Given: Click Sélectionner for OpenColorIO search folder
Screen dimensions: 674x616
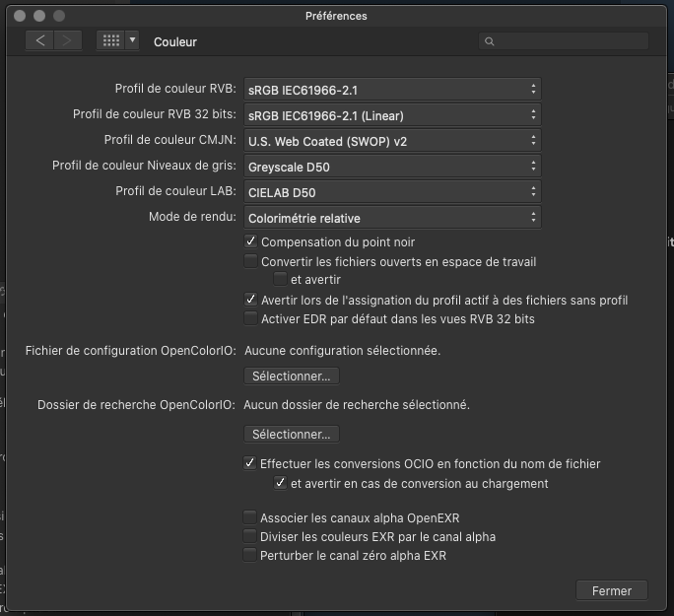Looking at the screenshot, I should (292, 434).
